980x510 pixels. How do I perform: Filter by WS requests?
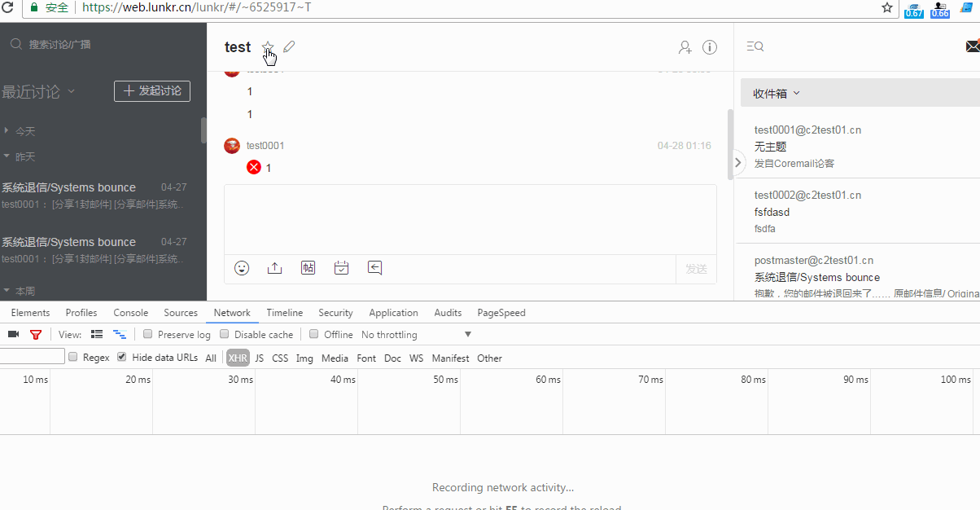(416, 358)
